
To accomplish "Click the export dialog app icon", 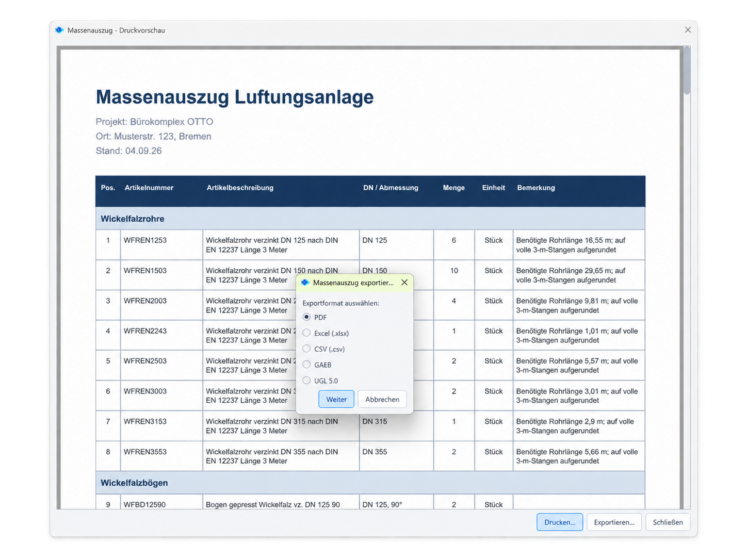I will click(x=305, y=283).
